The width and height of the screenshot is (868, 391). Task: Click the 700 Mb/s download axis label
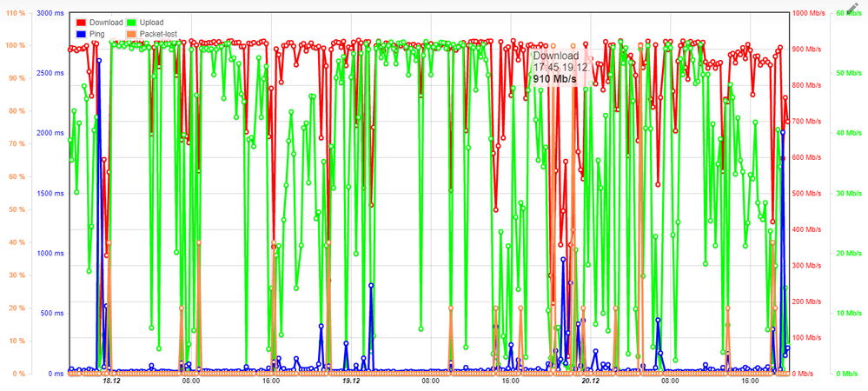805,121
